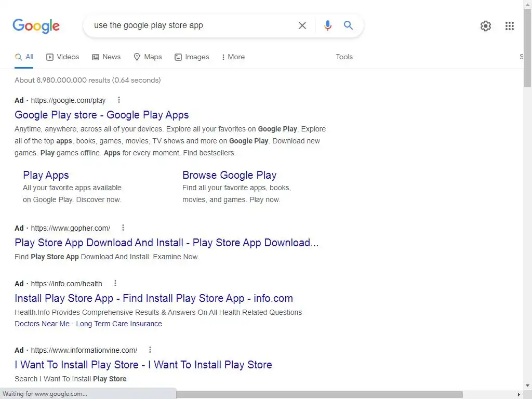Clear the search box with X icon
The image size is (532, 399).
pyautogui.click(x=302, y=25)
